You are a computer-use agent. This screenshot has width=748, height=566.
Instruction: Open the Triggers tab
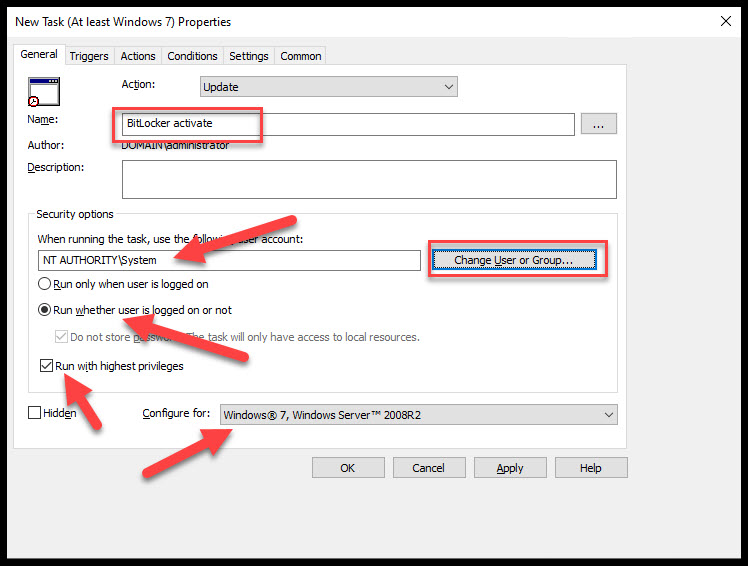coord(89,56)
